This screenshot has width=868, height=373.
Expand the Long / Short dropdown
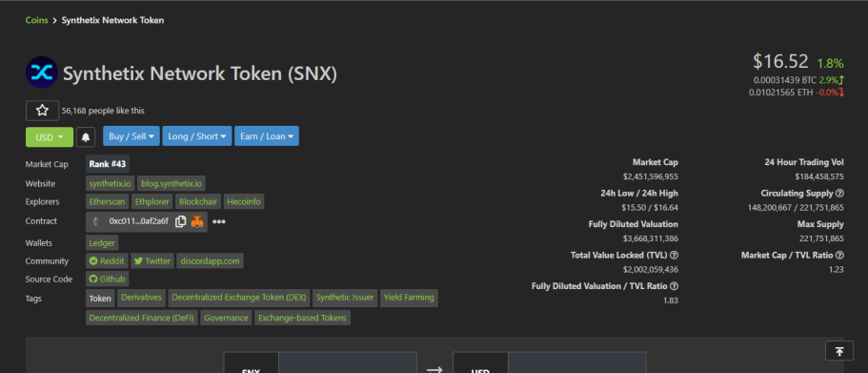tap(196, 136)
